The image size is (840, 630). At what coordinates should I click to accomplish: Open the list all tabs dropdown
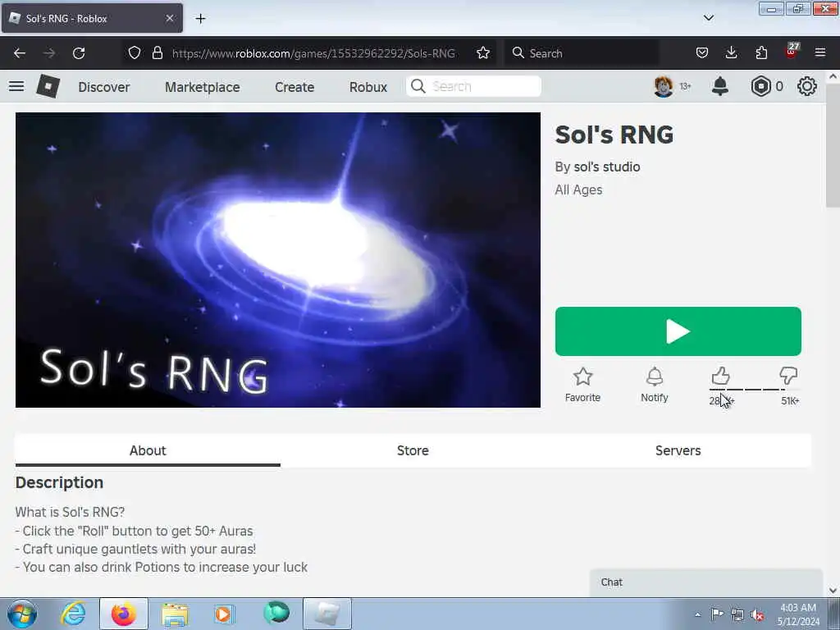click(708, 18)
